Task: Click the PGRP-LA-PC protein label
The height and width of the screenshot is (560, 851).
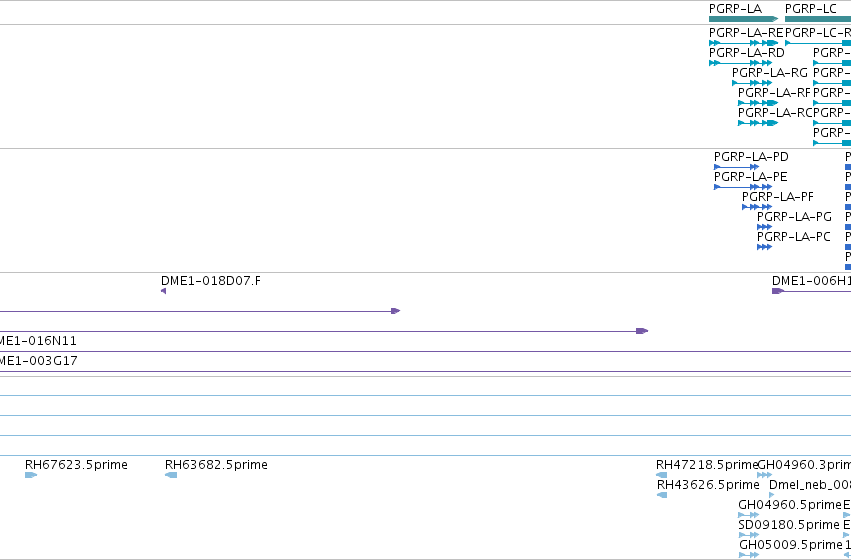Action: [x=793, y=237]
